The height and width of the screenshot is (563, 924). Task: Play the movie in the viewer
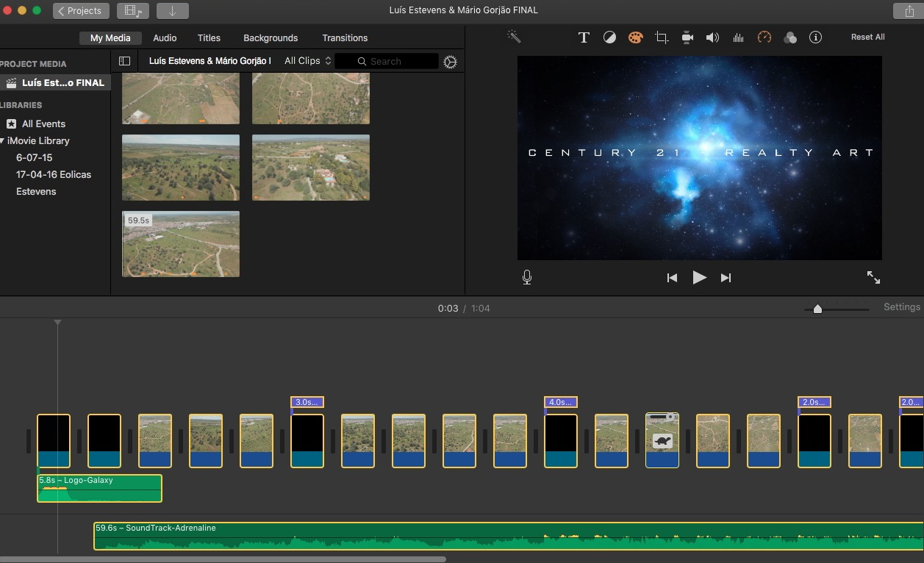[700, 277]
